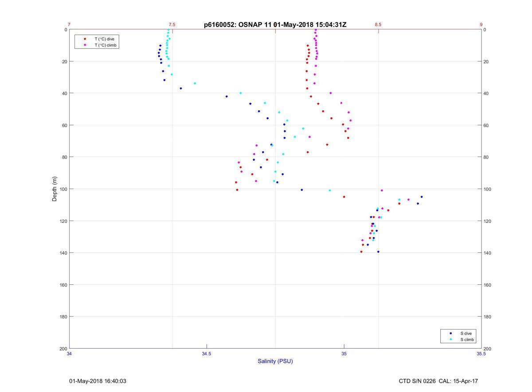Click left depth tick label '100'
Viewport: 532px width, 392px height.
(63, 189)
